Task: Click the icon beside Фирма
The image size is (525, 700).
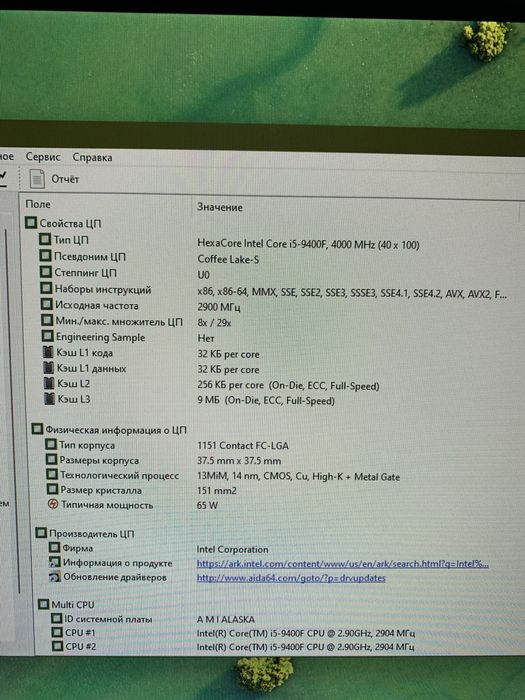Action: (54, 547)
